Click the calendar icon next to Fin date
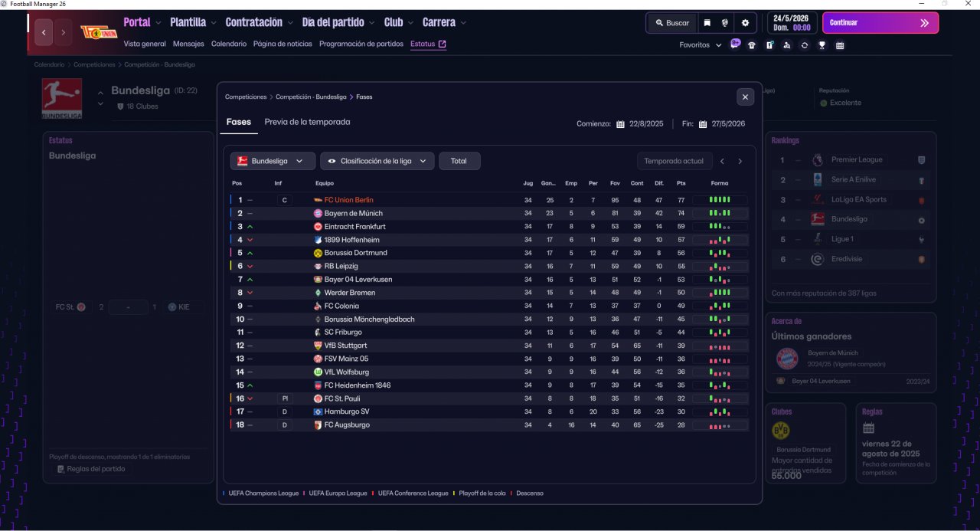Viewport: 980px width, 531px height. pos(703,124)
